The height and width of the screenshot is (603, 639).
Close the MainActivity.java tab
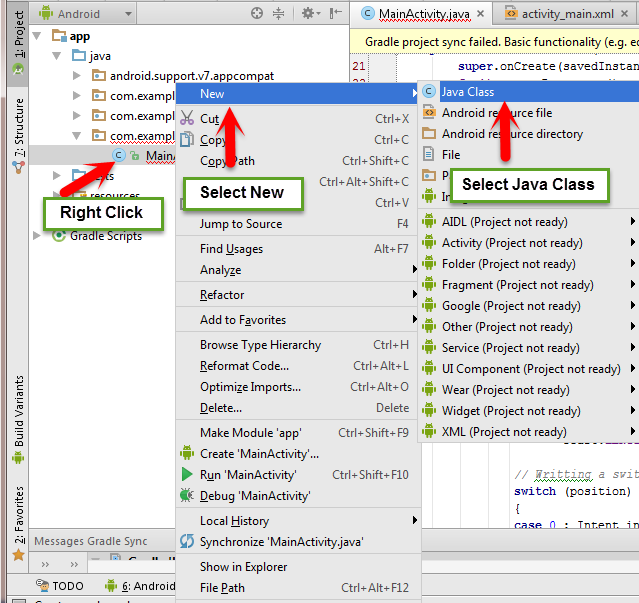[x=480, y=13]
